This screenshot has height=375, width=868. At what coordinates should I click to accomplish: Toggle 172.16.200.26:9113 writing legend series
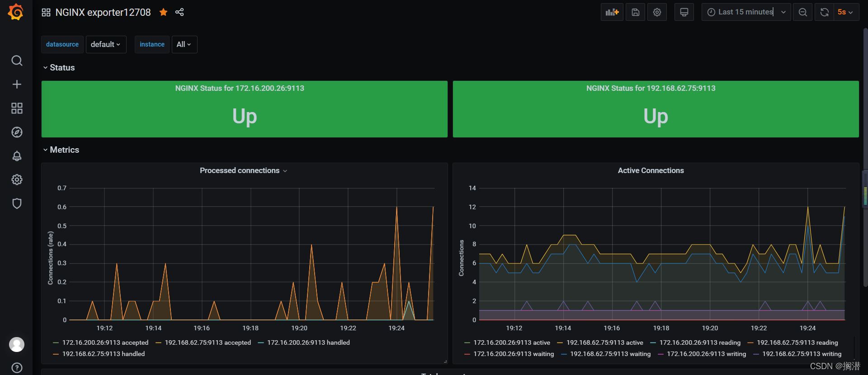click(x=707, y=354)
